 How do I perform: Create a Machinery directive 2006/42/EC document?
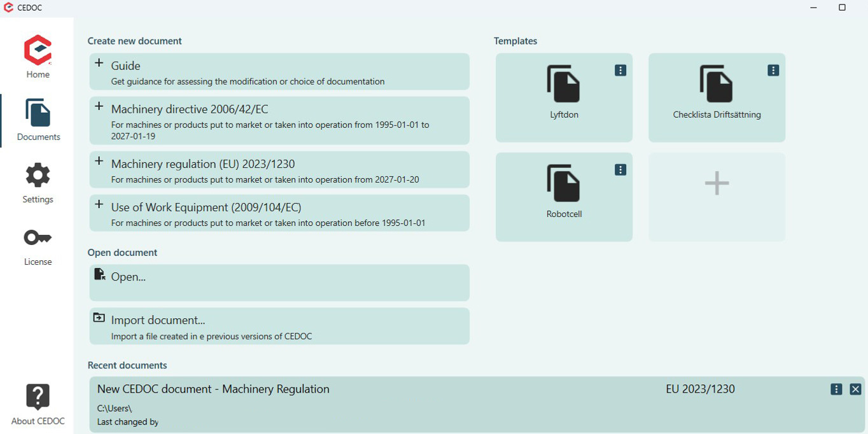(x=279, y=120)
